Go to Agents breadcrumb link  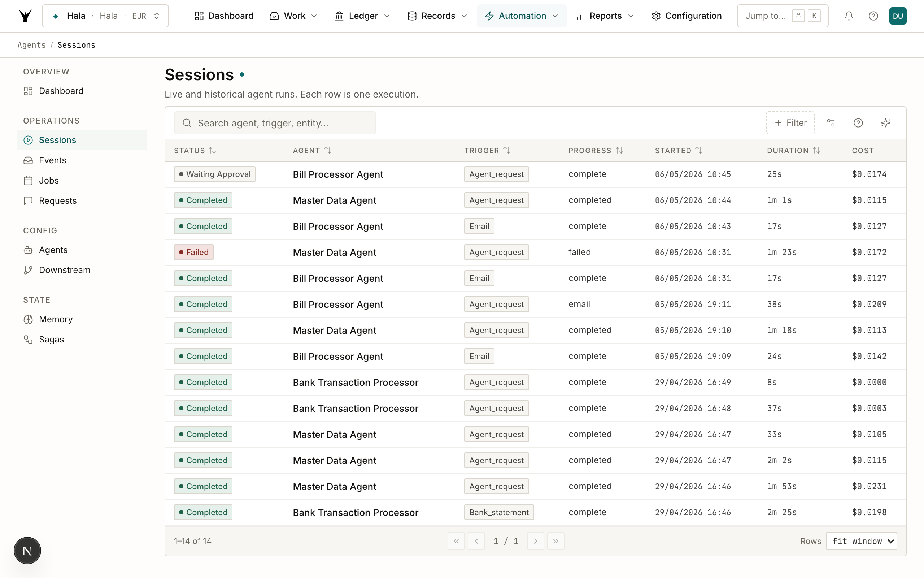[x=32, y=45]
